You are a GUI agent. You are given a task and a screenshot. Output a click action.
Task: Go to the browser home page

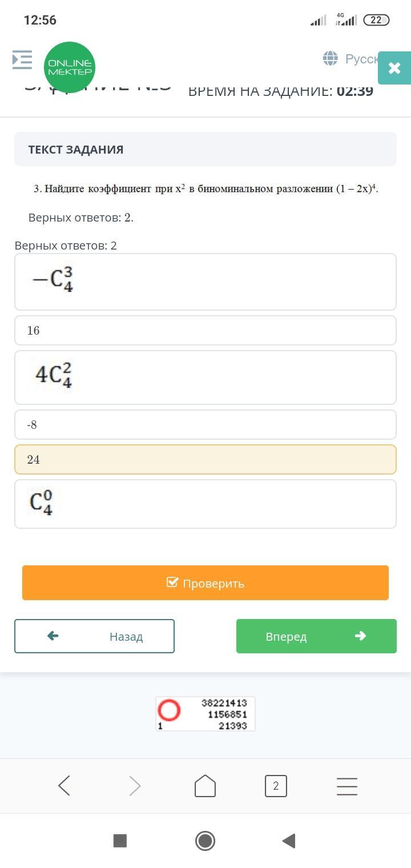(x=205, y=786)
